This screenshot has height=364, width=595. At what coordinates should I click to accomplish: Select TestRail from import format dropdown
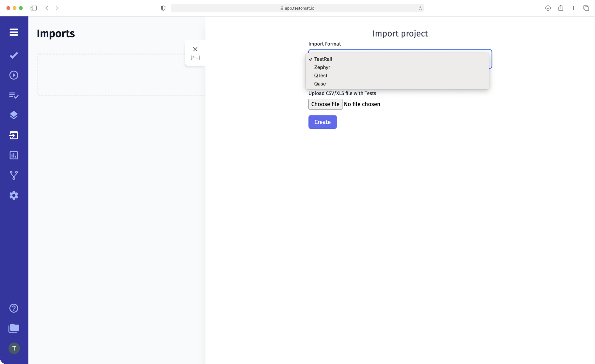323,59
